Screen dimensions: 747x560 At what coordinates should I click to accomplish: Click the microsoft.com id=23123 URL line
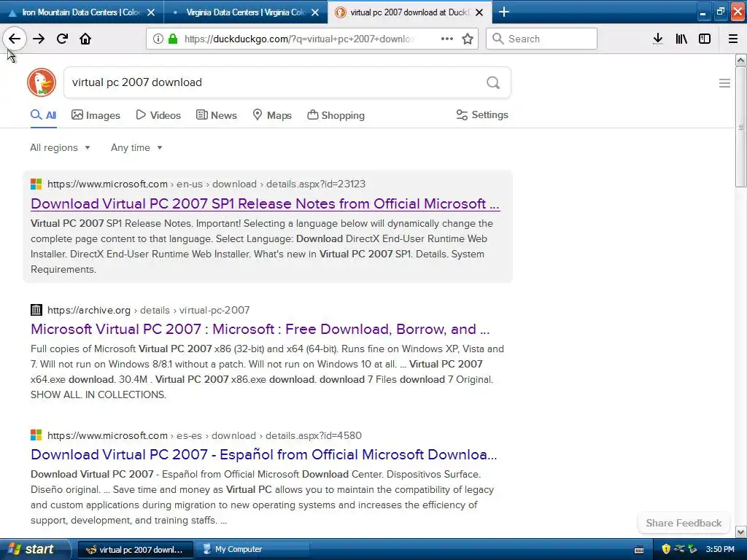(x=206, y=184)
